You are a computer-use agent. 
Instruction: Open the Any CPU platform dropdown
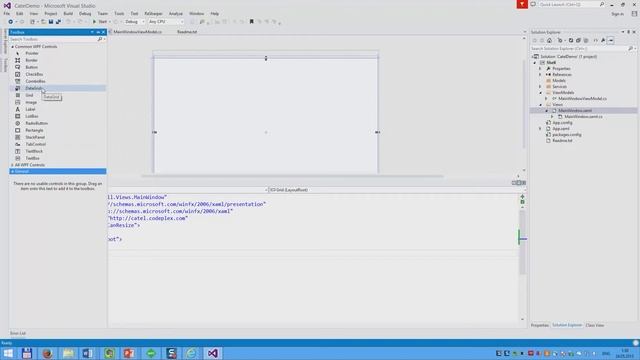click(166, 22)
